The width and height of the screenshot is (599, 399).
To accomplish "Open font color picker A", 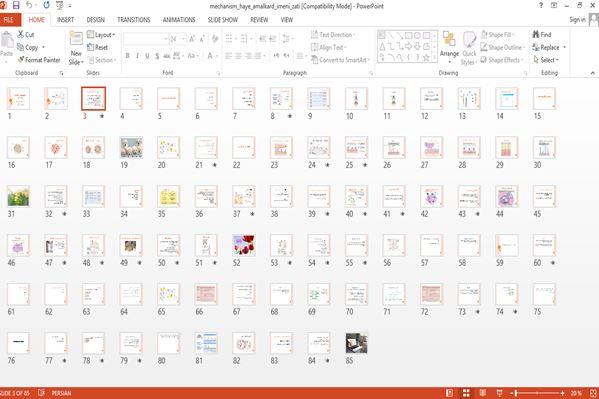I will pos(210,56).
